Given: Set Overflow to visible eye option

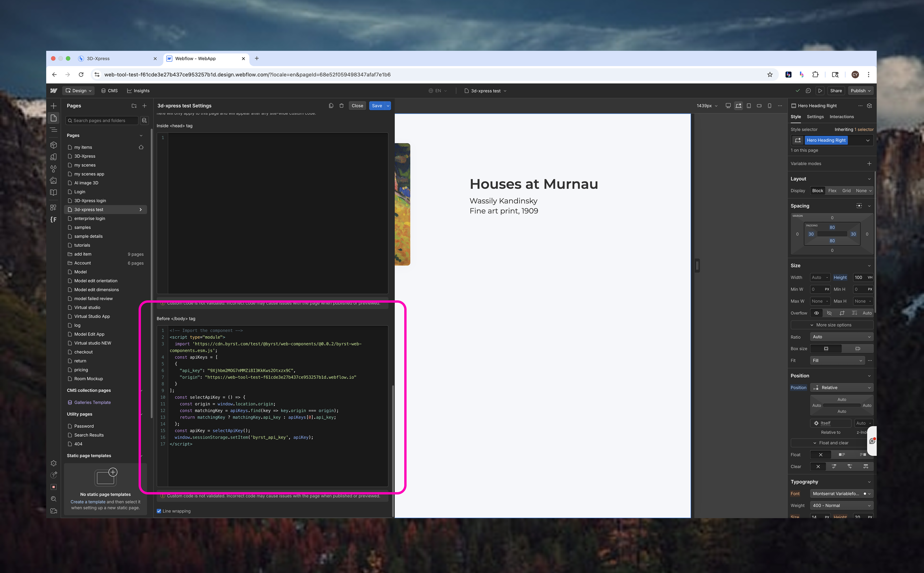Looking at the screenshot, I should (816, 313).
